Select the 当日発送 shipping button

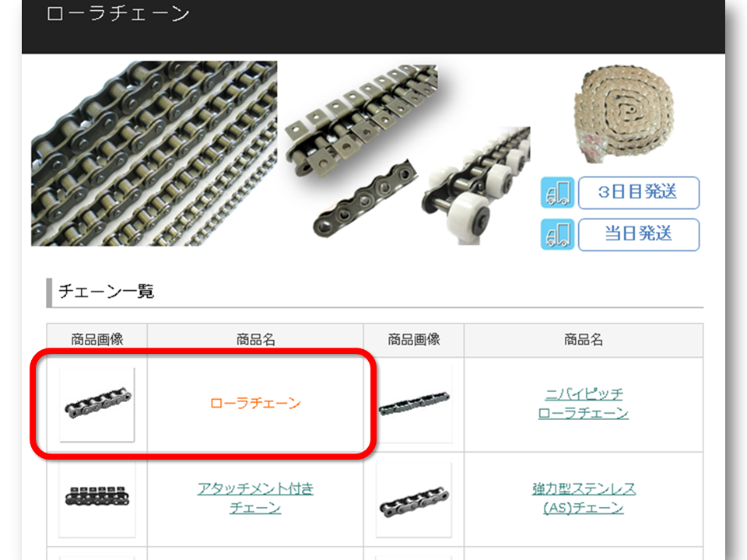tap(638, 234)
